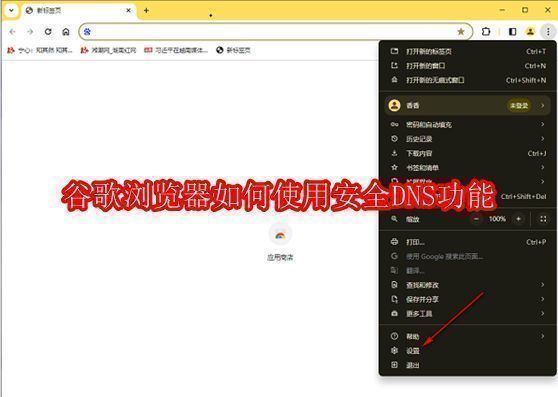Open 设置 settings menu item

[x=468, y=351]
